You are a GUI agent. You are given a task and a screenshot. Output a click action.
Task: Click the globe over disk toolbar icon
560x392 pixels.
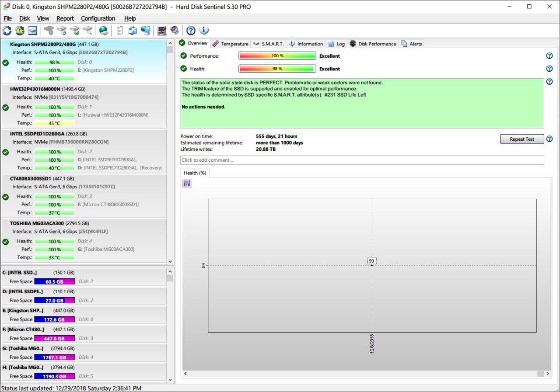104,30
